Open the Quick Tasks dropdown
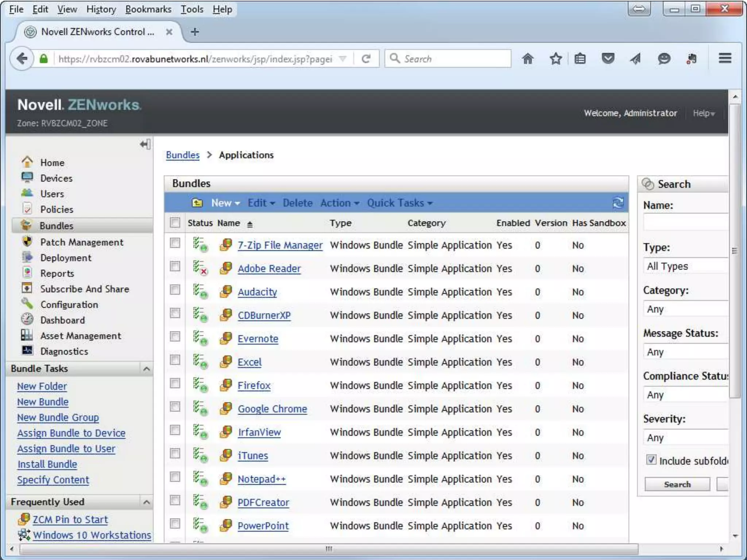 tap(399, 203)
